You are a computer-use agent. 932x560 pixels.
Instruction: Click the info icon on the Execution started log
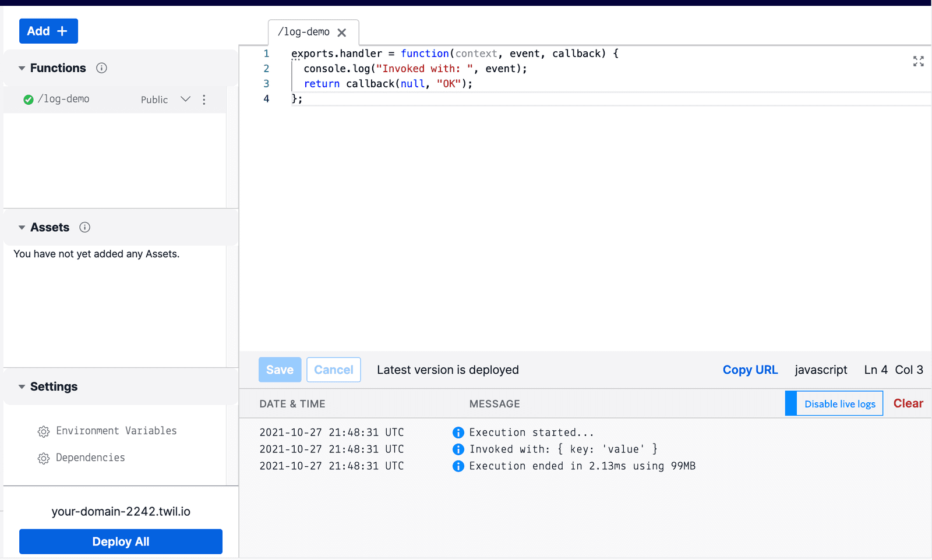(458, 432)
